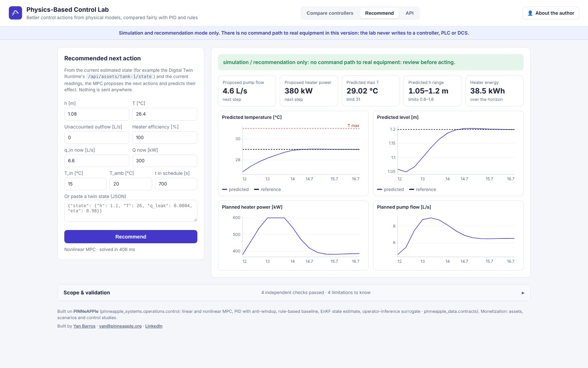Click predicted legend in level chart
Viewport: 588px width, 368px height.
pyautogui.click(x=391, y=190)
